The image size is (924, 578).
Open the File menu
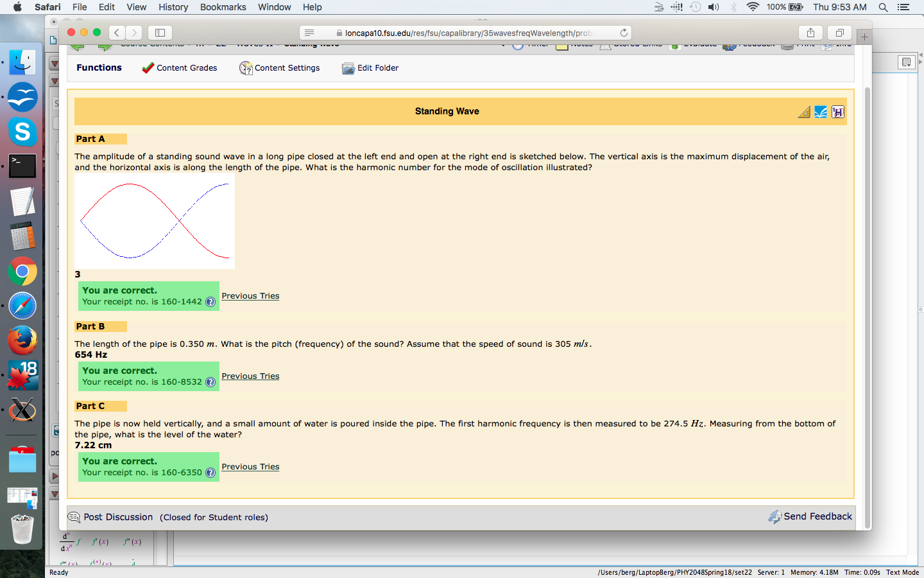(80, 7)
